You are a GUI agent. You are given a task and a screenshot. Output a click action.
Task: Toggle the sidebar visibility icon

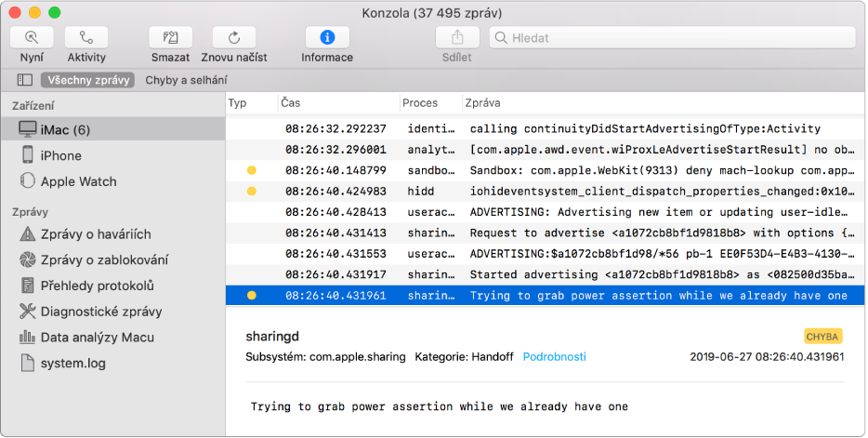coord(25,80)
